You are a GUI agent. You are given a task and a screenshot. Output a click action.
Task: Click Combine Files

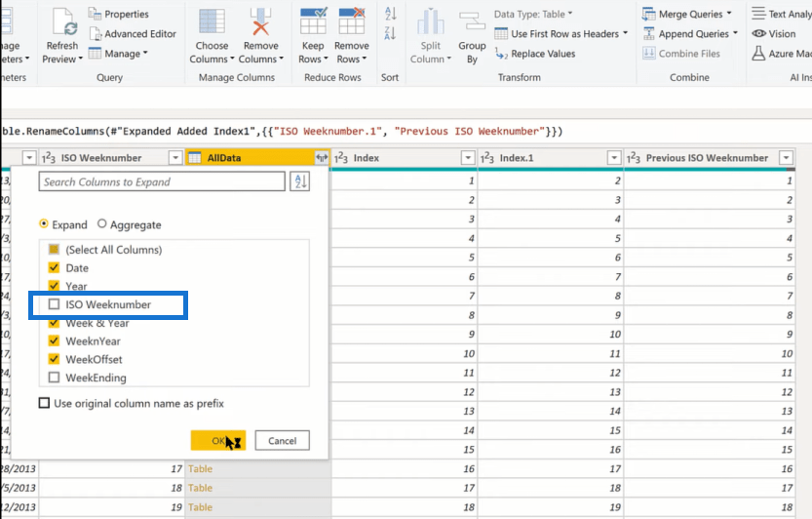coord(681,54)
